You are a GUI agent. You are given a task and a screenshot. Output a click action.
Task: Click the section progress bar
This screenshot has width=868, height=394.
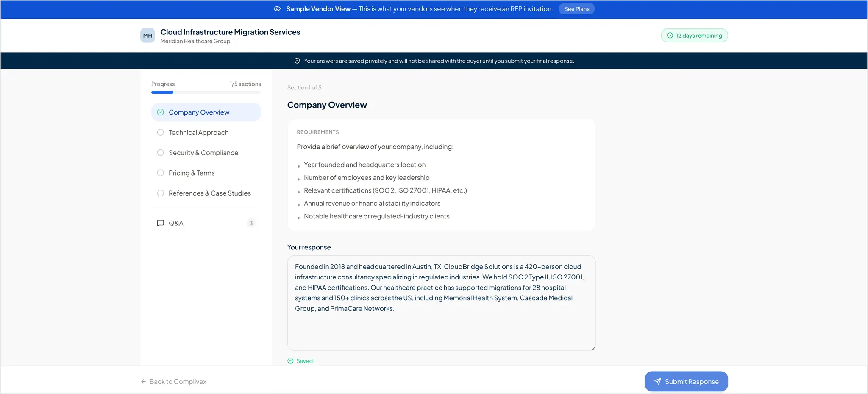tap(206, 92)
